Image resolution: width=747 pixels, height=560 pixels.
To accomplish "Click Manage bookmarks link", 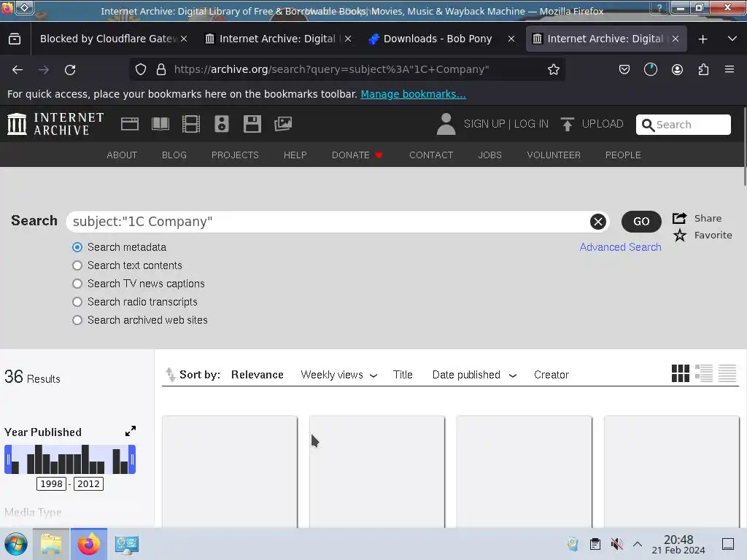I will point(413,94).
